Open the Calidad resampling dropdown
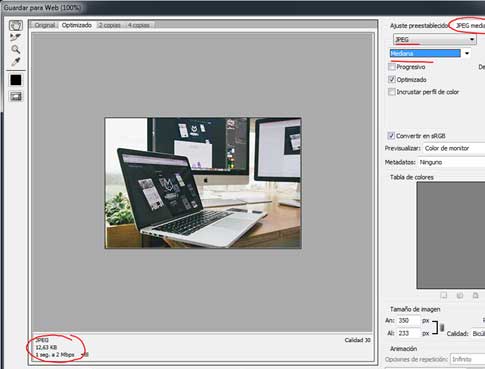Image resolution: width=485 pixels, height=369 pixels. [478, 333]
